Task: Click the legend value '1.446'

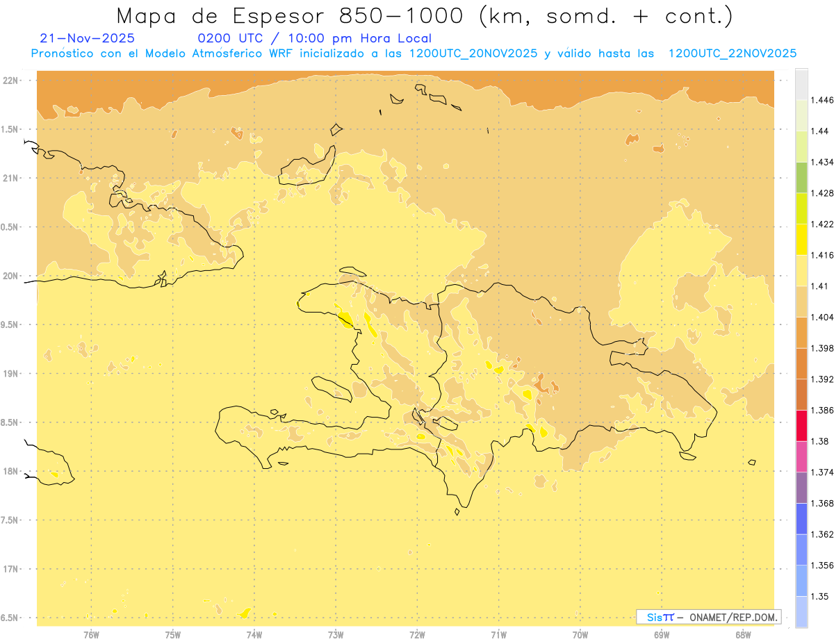Action: point(823,101)
